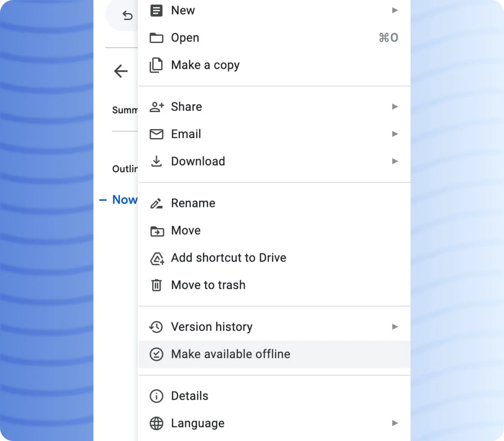
Task: Click the Add shortcut to Drive icon
Action: (x=157, y=258)
